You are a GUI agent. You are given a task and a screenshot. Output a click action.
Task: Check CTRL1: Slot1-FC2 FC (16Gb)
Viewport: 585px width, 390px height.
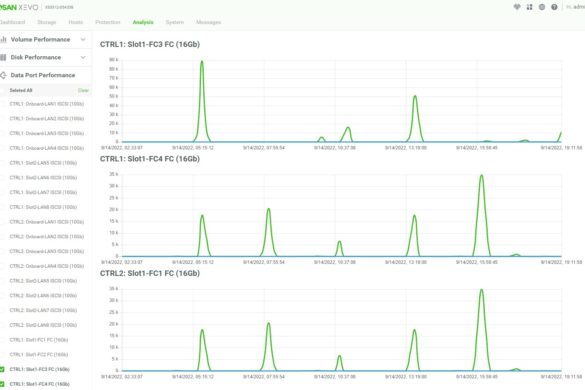click(x=39, y=355)
